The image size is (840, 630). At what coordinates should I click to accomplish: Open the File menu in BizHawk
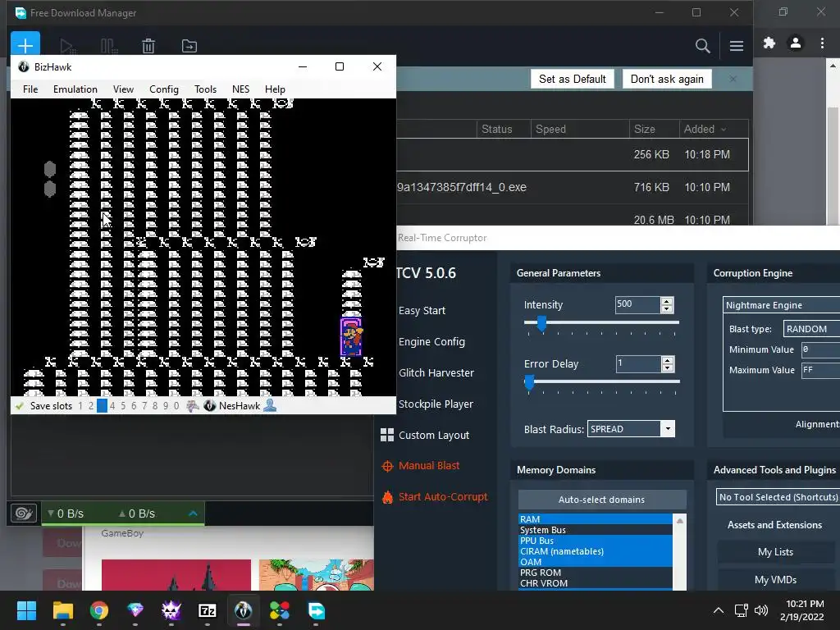30,89
